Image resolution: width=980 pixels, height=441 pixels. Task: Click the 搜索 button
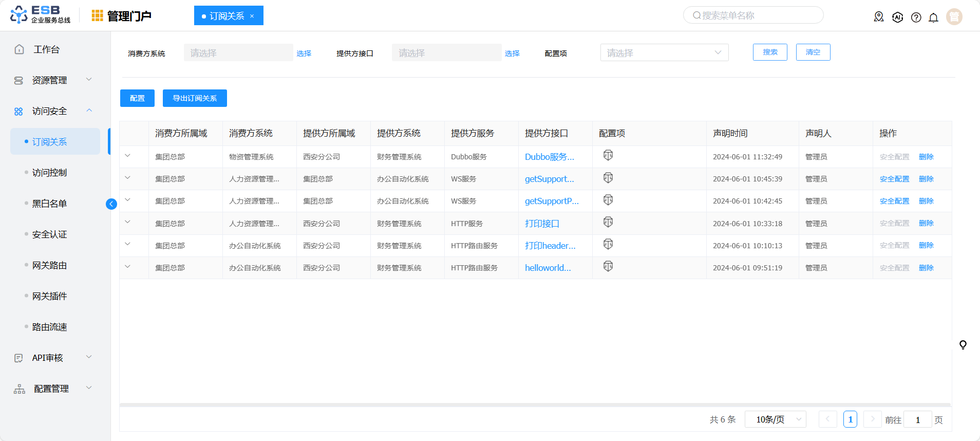coord(769,52)
